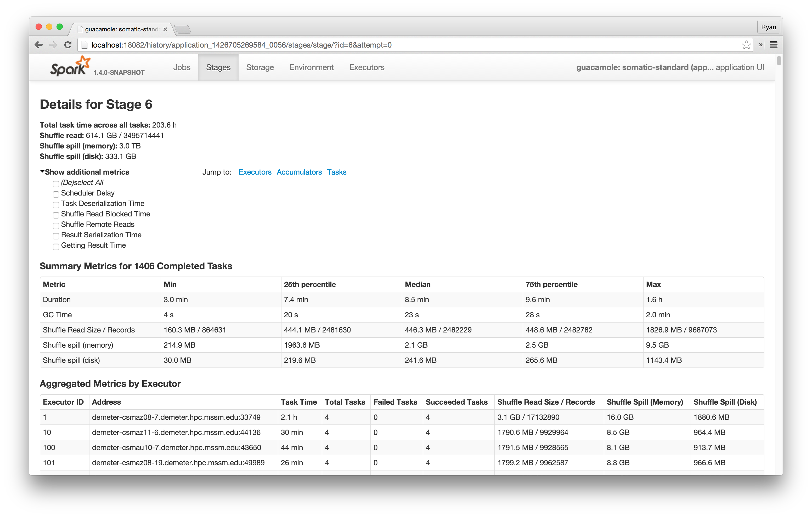Image resolution: width=812 pixels, height=517 pixels.
Task: Bookmark page with star icon
Action: pos(746,45)
